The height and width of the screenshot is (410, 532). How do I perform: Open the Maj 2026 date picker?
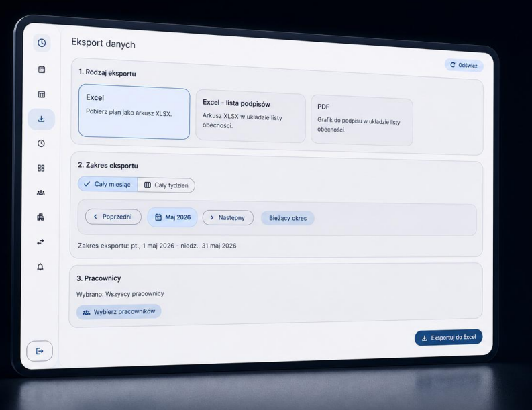point(172,217)
